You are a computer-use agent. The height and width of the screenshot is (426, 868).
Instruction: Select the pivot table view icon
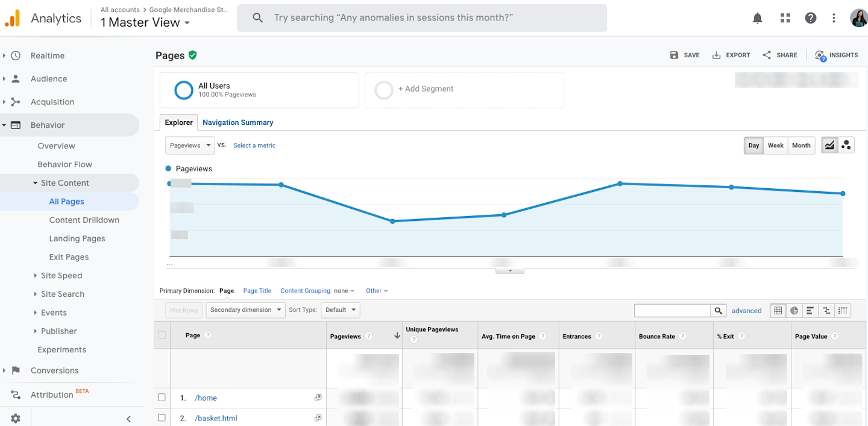(x=843, y=311)
